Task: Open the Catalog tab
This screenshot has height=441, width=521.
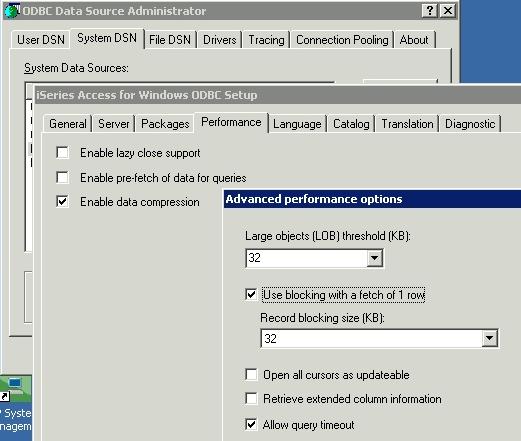Action: (x=351, y=124)
